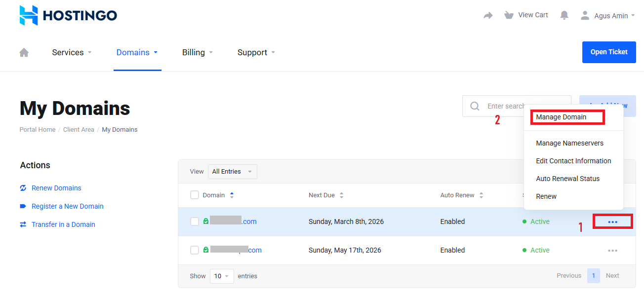Sort by the Next Due column
Image resolution: width=644 pixels, height=295 pixels.
pos(326,195)
